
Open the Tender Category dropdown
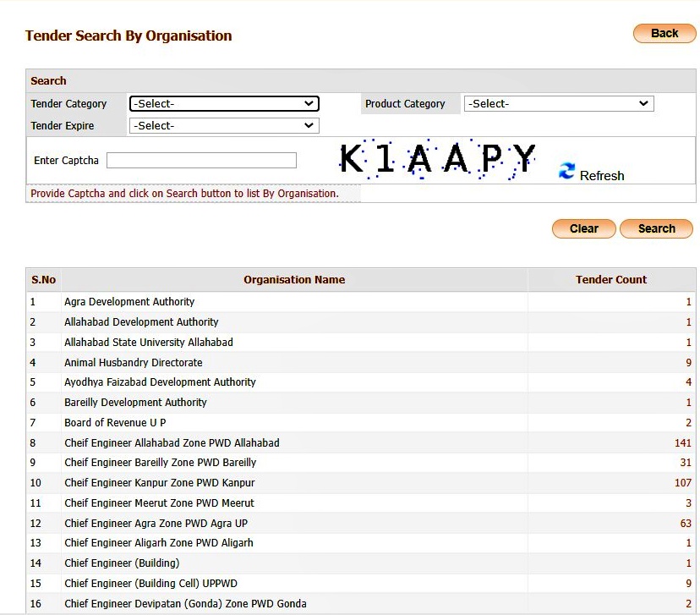tap(224, 103)
